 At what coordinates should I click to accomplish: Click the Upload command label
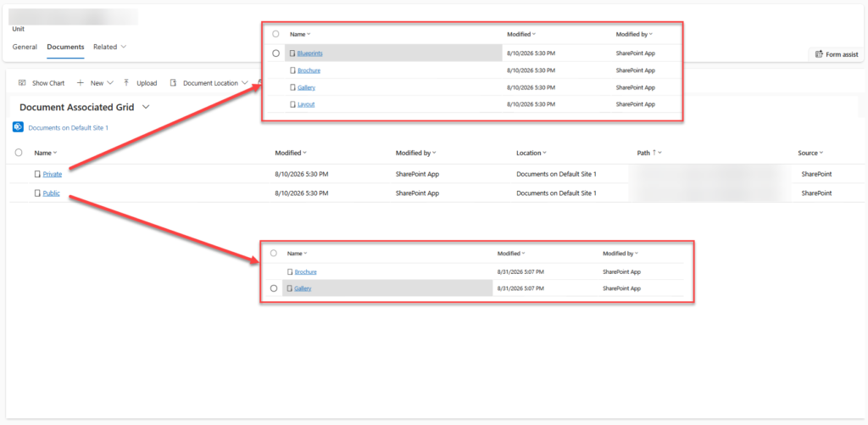click(147, 83)
